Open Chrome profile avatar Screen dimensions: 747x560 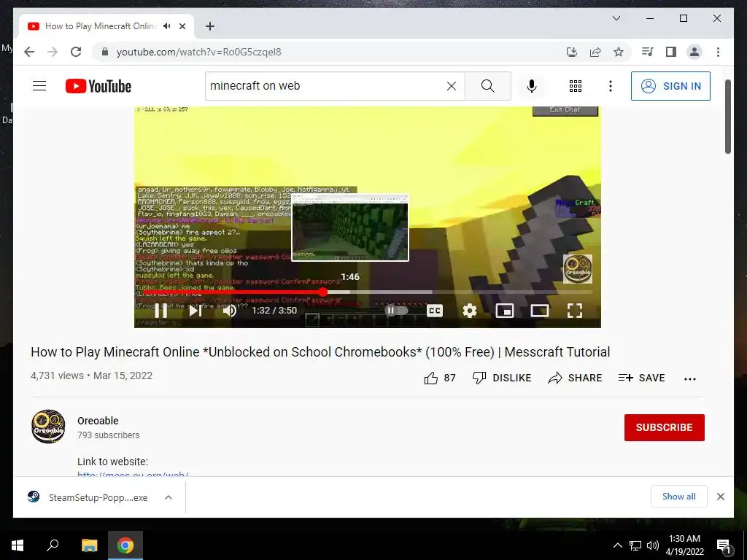click(694, 52)
